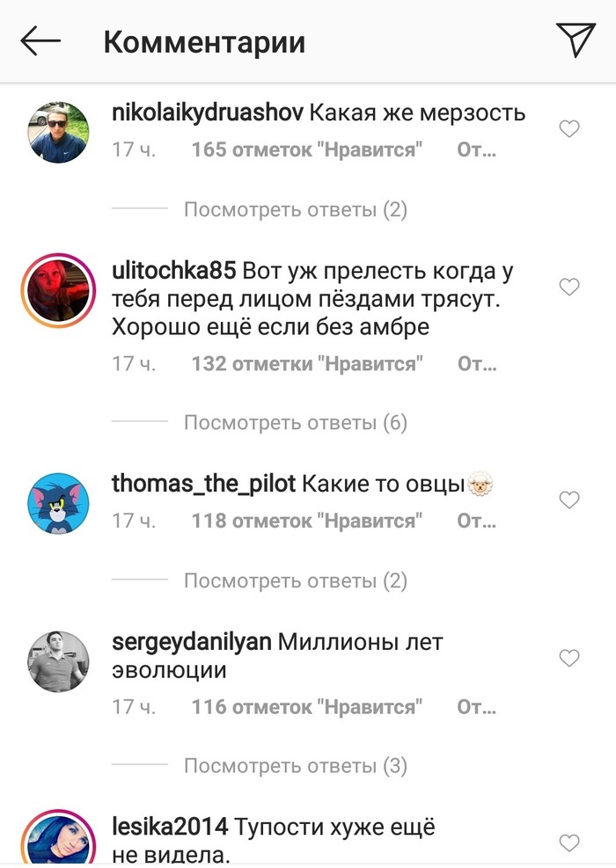View the 132 likes on ulitochka85's comment
The width and height of the screenshot is (616, 868).
point(307,364)
